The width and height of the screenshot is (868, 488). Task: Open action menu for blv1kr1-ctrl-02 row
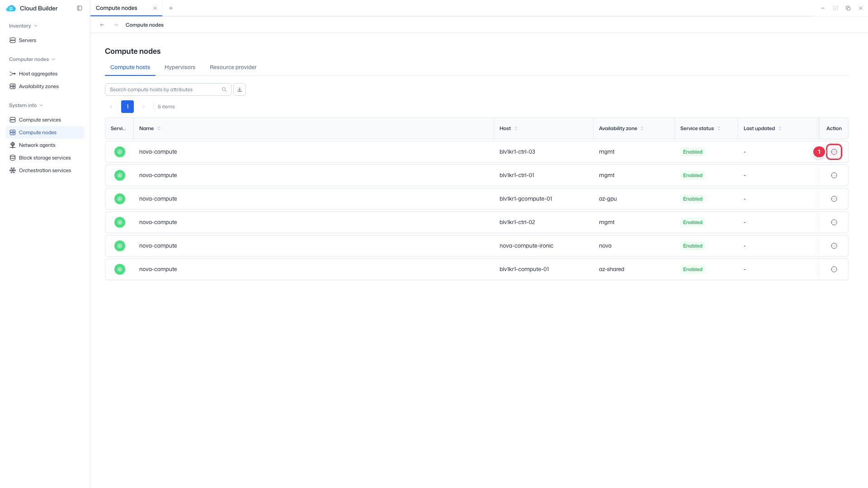click(x=834, y=222)
